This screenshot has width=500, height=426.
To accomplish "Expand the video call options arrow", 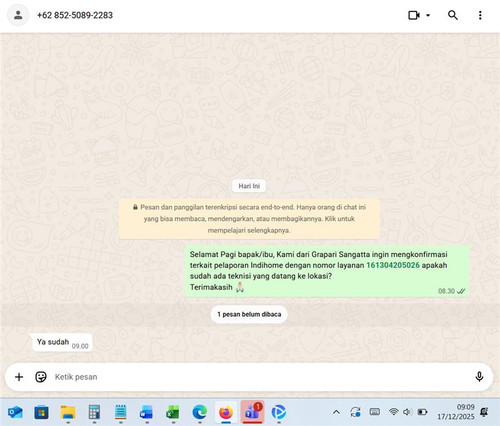I will (428, 15).
